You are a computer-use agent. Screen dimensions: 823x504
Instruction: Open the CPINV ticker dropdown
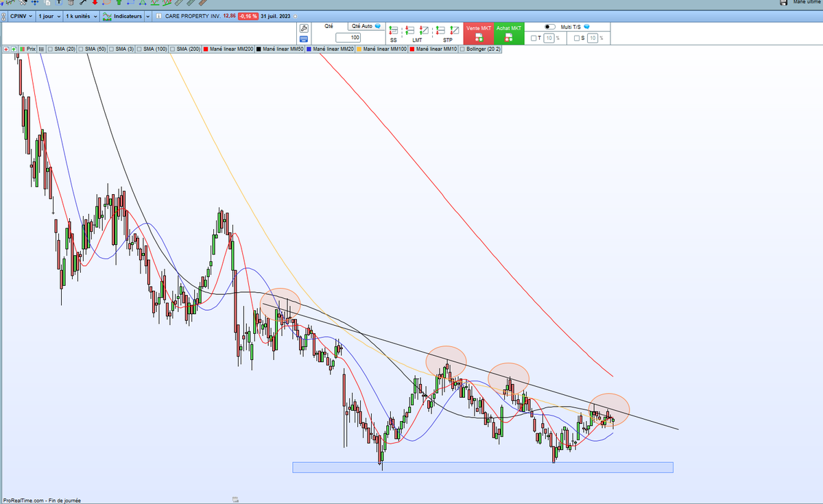(x=22, y=16)
